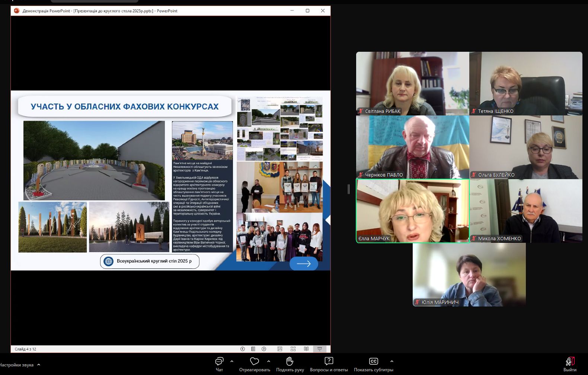
Task: Open the Чат panel
Action: click(219, 364)
